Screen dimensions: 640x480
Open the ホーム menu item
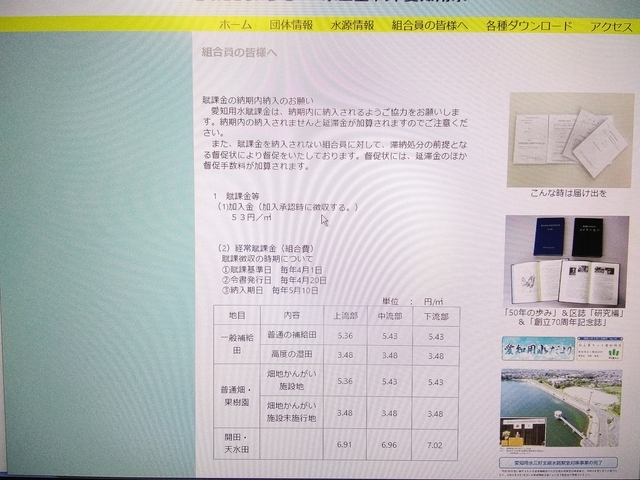[x=236, y=25]
